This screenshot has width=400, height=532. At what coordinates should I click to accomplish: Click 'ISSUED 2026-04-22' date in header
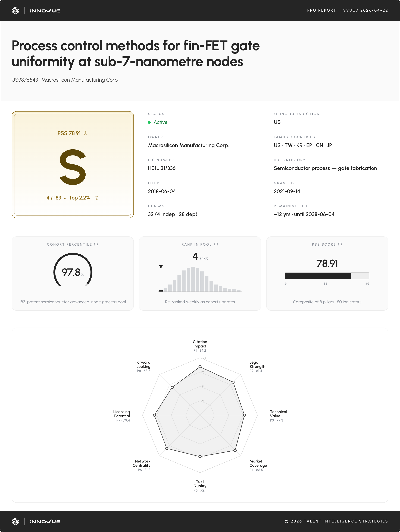point(365,10)
